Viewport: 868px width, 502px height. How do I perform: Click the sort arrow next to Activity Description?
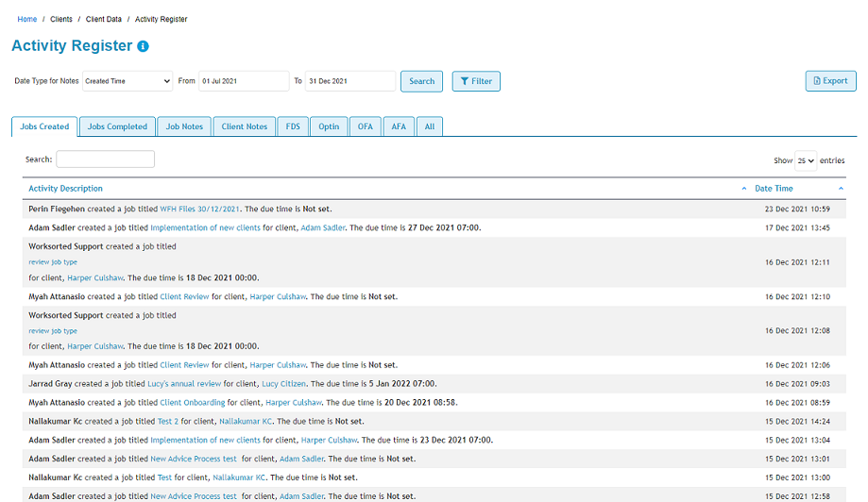(x=743, y=189)
